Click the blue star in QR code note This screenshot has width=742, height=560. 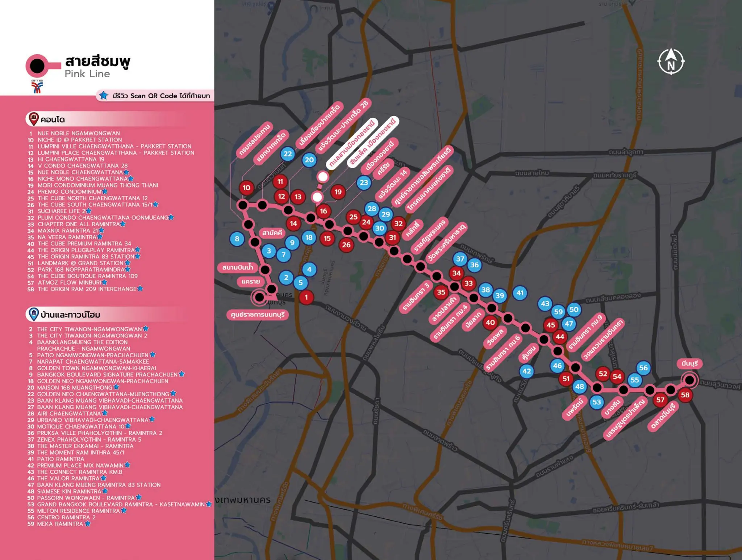click(x=104, y=96)
